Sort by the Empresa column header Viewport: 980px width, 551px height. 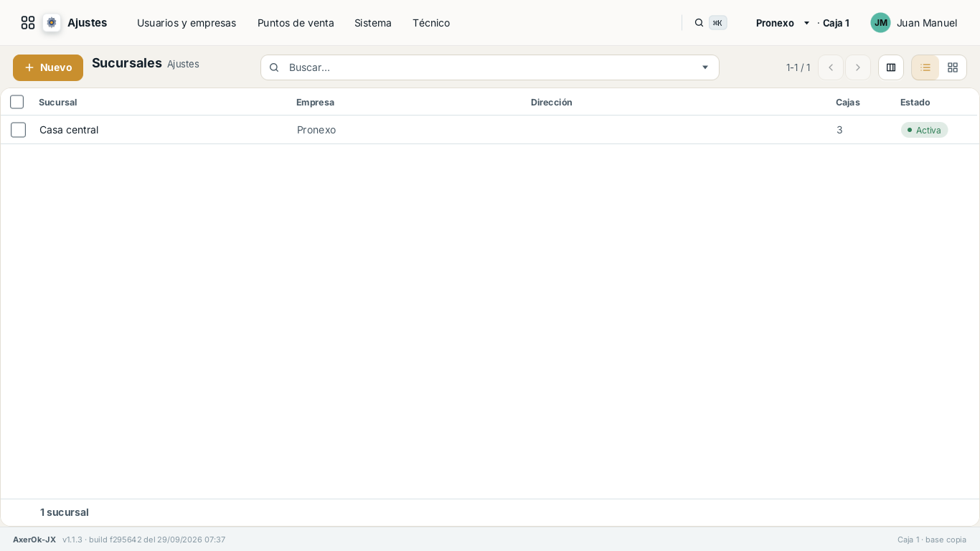click(x=315, y=102)
